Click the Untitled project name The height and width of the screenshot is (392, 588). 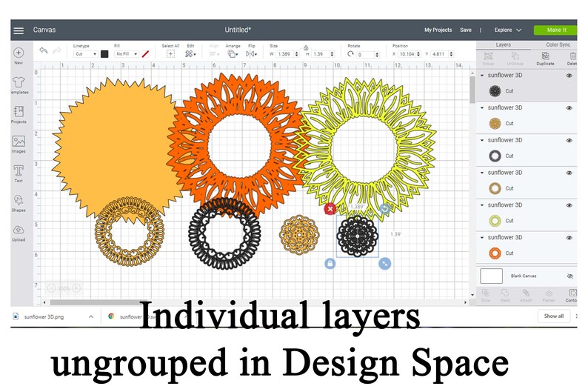[238, 30]
